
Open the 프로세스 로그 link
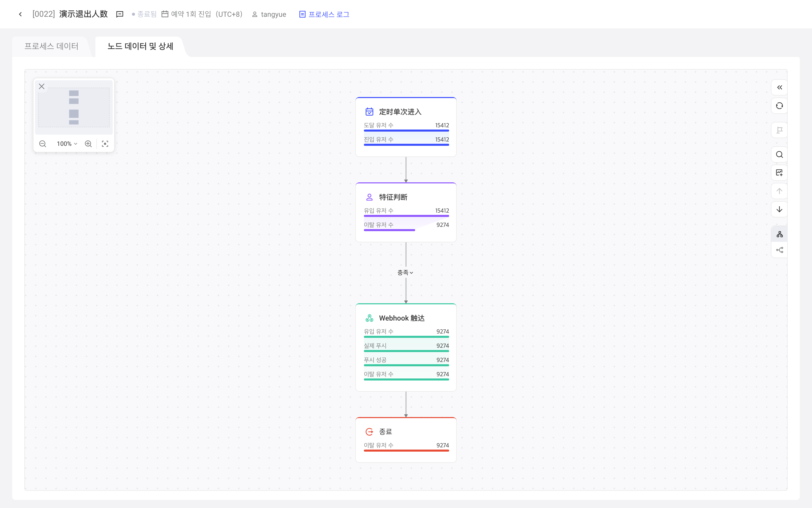point(324,14)
